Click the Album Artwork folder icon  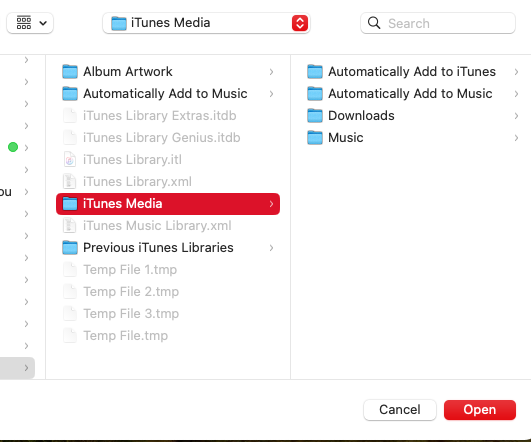tap(70, 72)
